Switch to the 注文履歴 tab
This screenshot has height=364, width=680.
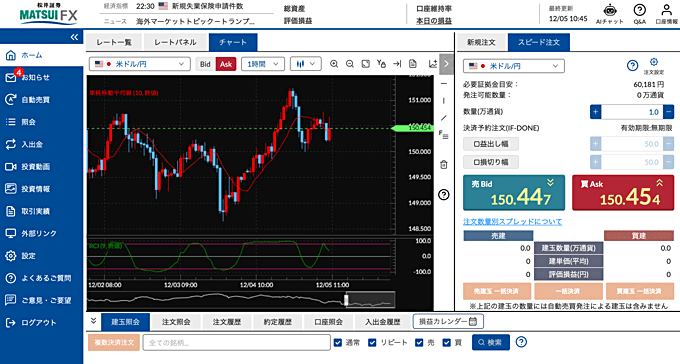[226, 322]
